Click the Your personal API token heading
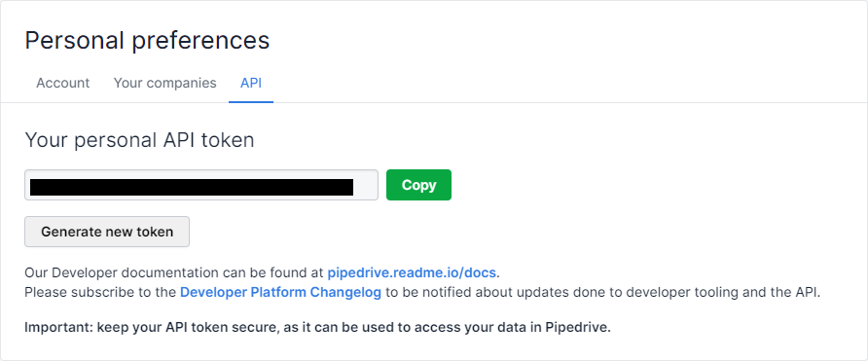Viewport: 868px width, 361px height. (139, 141)
